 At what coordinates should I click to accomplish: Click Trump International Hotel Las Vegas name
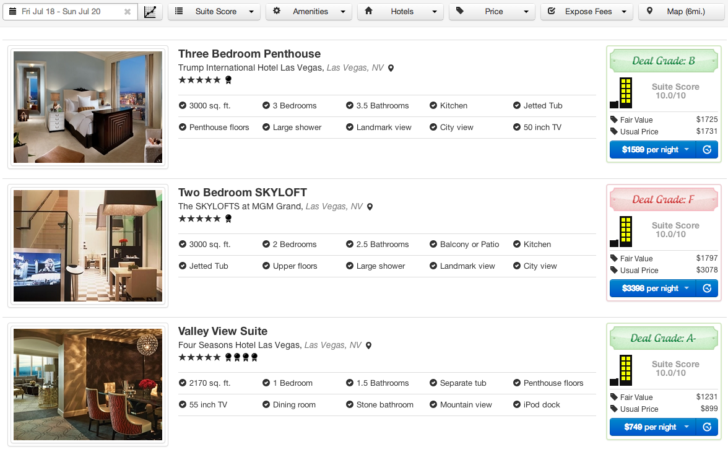coord(250,68)
